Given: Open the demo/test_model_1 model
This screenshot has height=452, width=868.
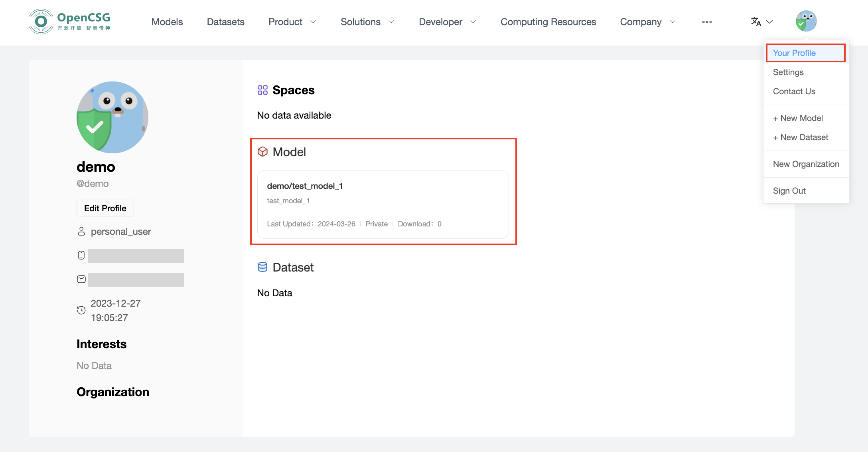Looking at the screenshot, I should (x=305, y=186).
